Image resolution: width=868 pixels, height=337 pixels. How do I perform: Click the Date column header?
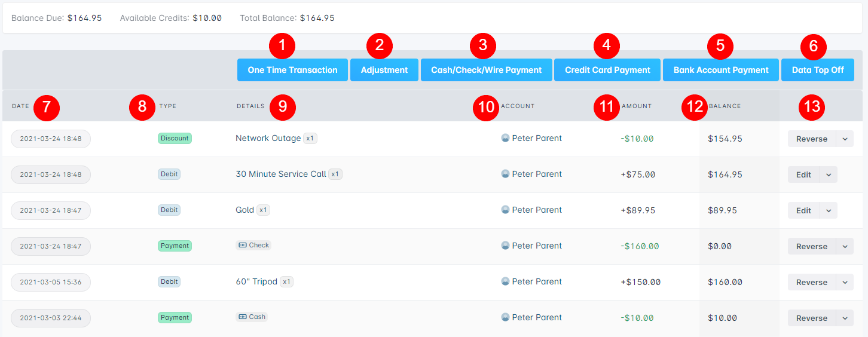(x=20, y=106)
